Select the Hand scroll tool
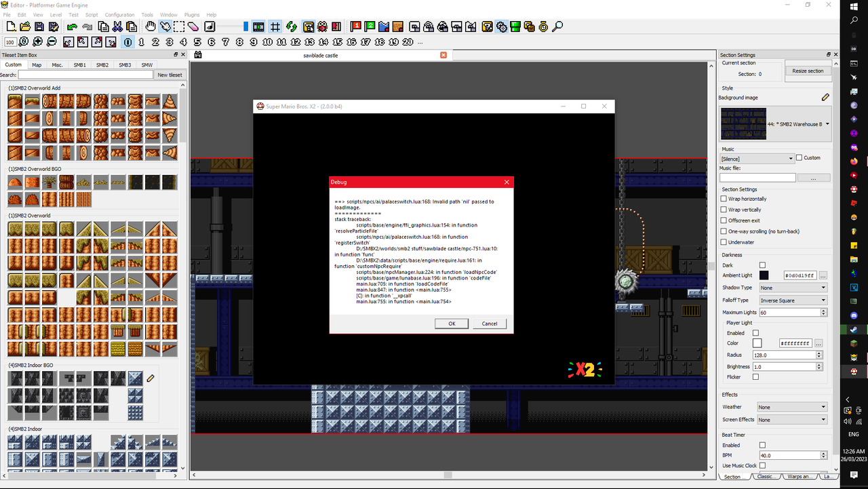 pos(151,26)
